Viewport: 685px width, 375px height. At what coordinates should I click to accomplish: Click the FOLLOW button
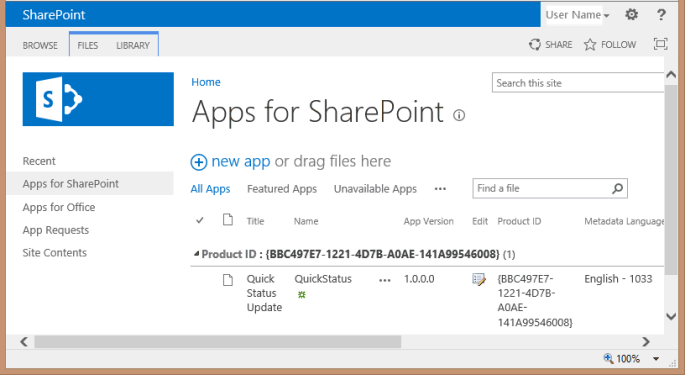click(x=610, y=45)
